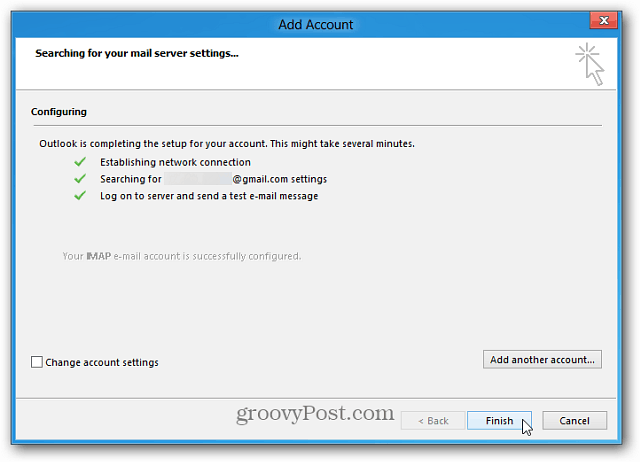This screenshot has width=640, height=462.
Task: Click the Add another account button
Action: [542, 360]
